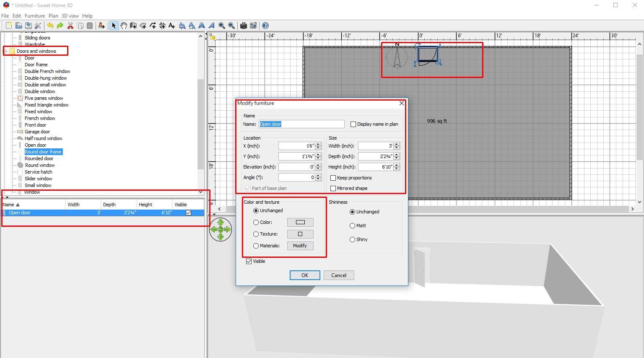Viewport: 644px width, 358px height.
Task: Click the Redo arrow in toolbar
Action: [60, 26]
